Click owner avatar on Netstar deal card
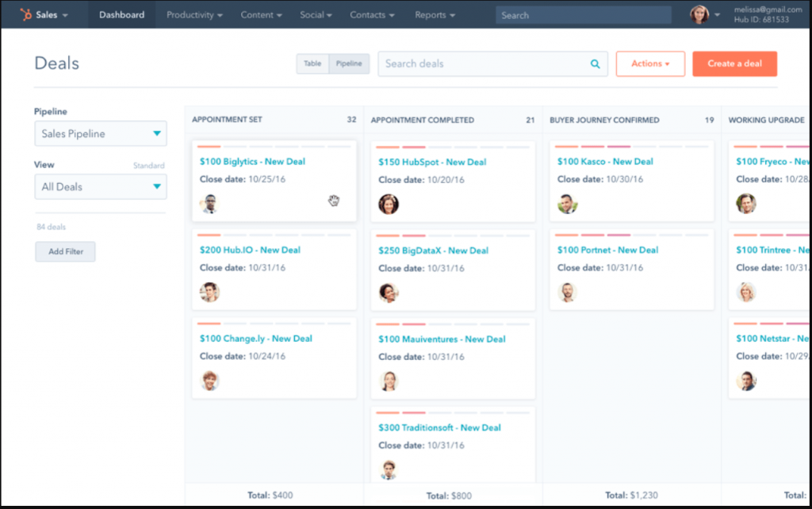The height and width of the screenshot is (509, 812). (x=746, y=381)
